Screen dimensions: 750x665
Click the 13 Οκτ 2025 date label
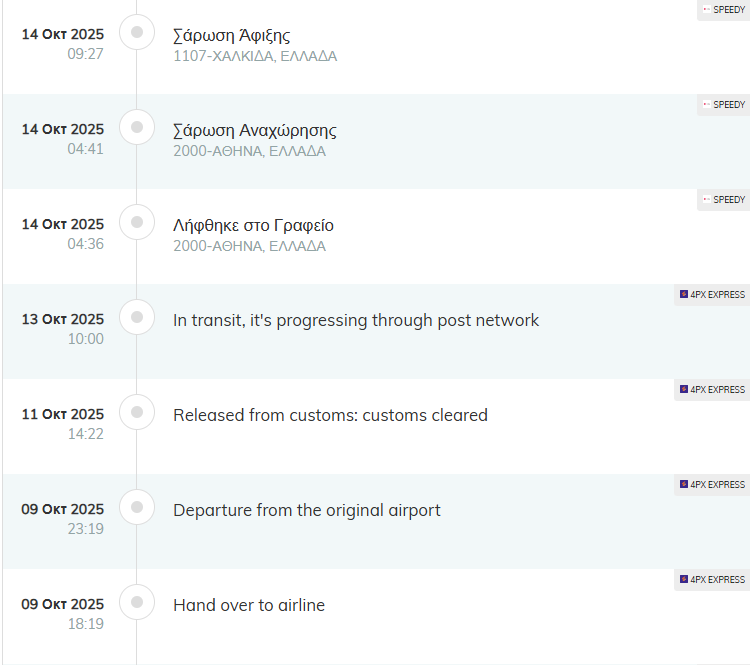(63, 319)
